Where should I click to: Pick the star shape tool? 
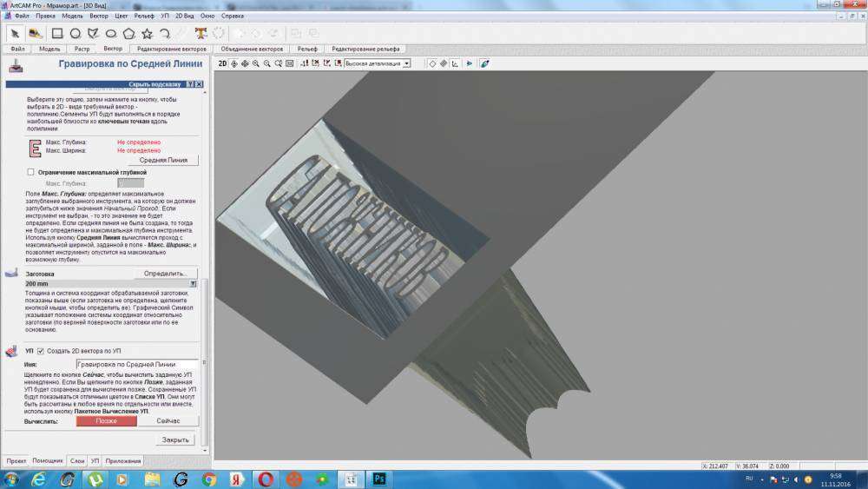point(147,33)
